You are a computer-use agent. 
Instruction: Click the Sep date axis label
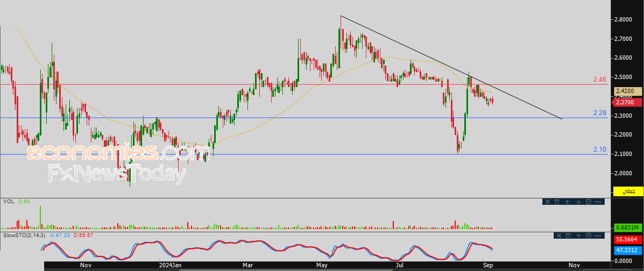[488, 265]
